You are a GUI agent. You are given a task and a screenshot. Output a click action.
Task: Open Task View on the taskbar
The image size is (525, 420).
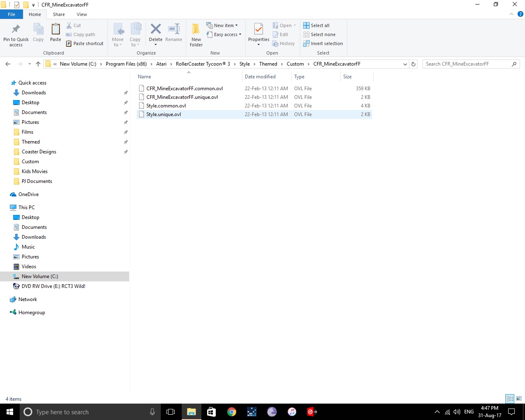click(x=171, y=412)
